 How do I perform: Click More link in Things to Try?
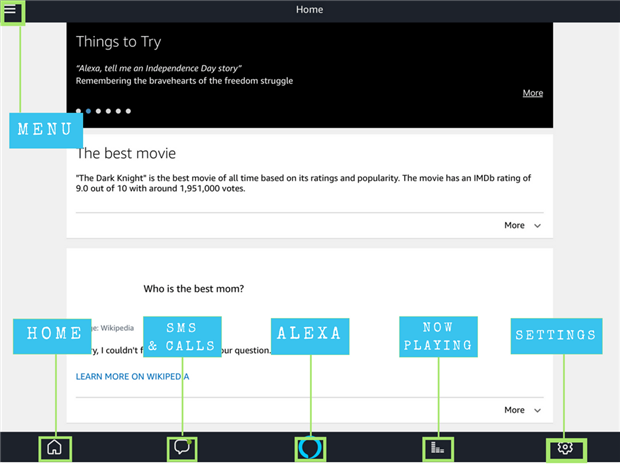[x=533, y=93]
